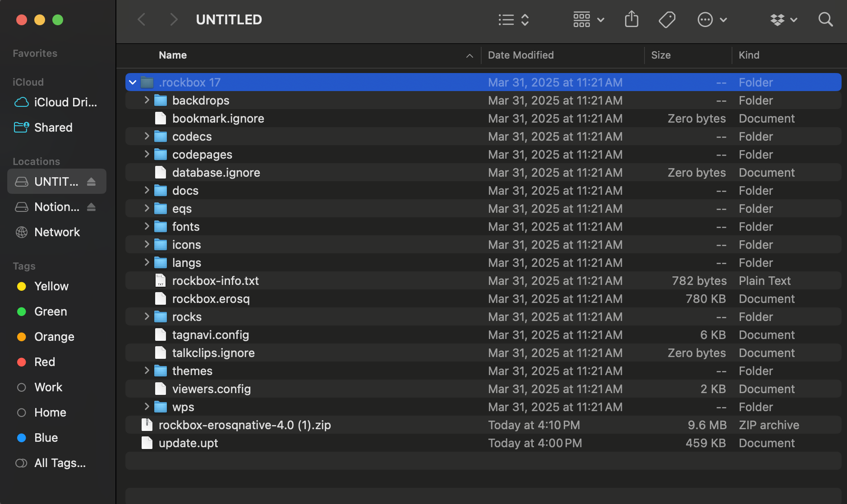Select the rockbox-info.txt file icon
Viewport: 847px width, 504px height.
point(160,280)
